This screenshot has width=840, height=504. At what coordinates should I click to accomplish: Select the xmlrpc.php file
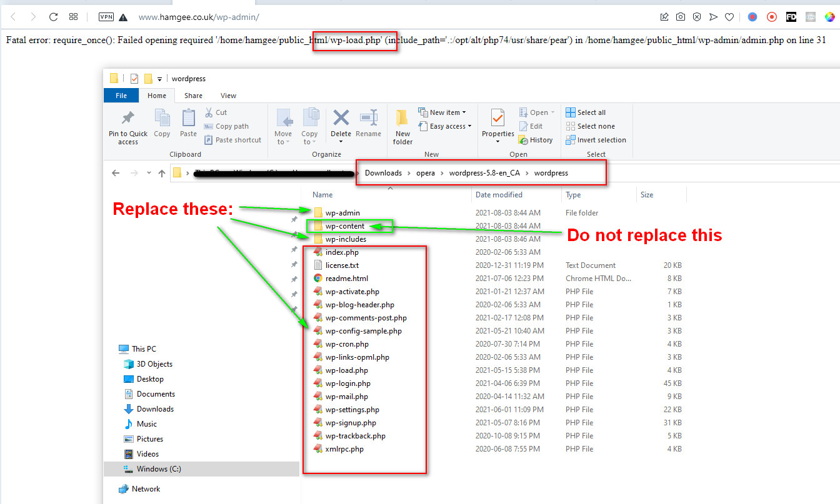click(344, 449)
